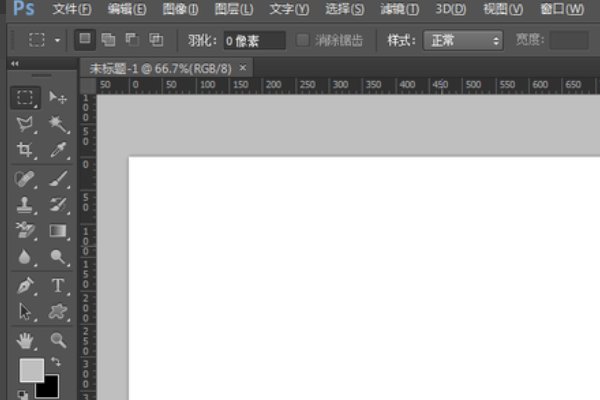Click the 羽化 feather input field

[x=254, y=41]
